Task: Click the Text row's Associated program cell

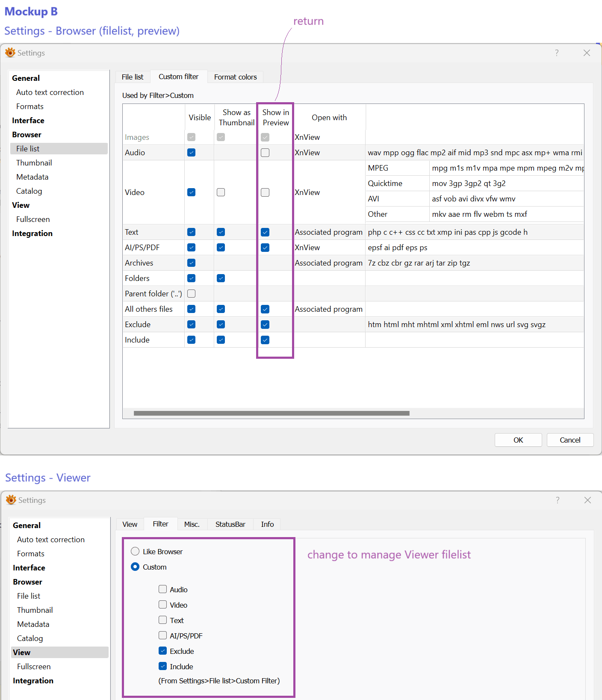Action: 328,232
